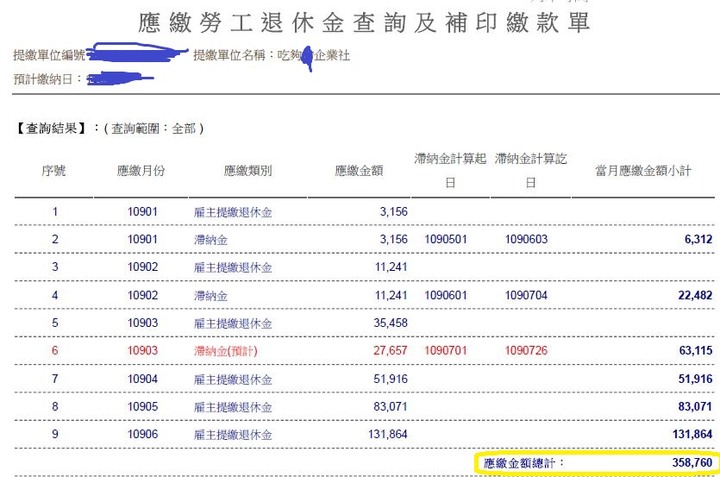Click the 查詢結果 heading text
The height and width of the screenshot is (477, 720).
click(51, 129)
